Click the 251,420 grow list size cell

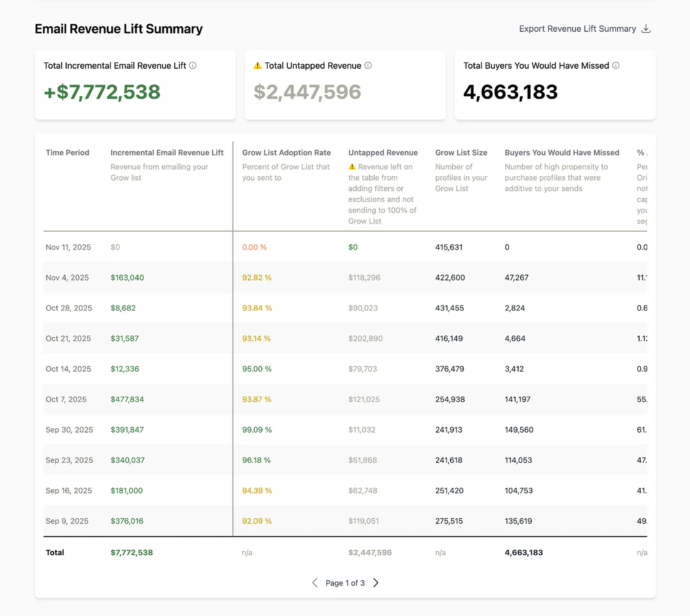(x=449, y=491)
